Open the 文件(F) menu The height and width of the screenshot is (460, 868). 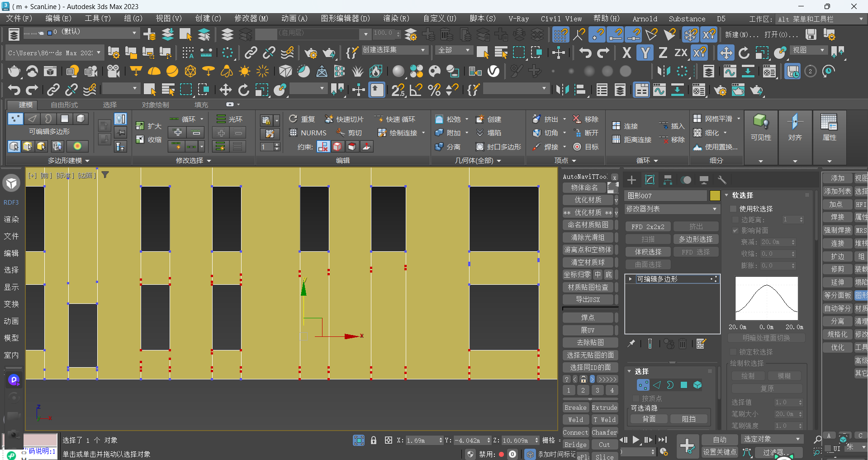19,19
